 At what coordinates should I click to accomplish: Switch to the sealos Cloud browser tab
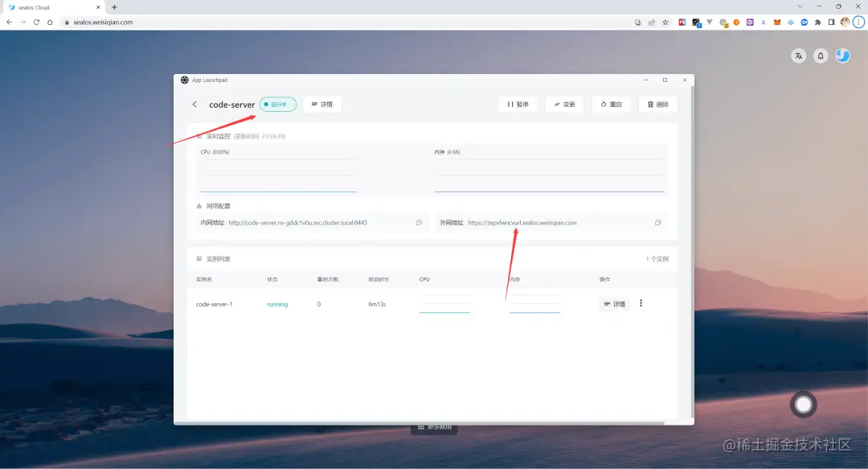click(54, 7)
